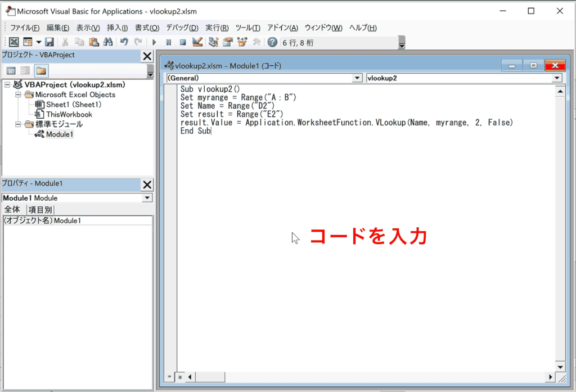
Task: Restore the Module1 code window
Action: point(533,65)
